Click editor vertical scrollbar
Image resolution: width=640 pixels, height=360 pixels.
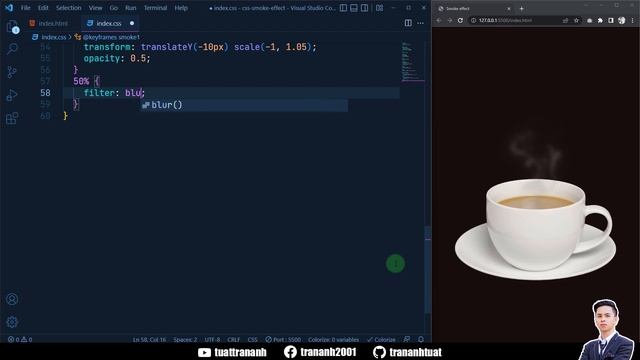(428, 269)
